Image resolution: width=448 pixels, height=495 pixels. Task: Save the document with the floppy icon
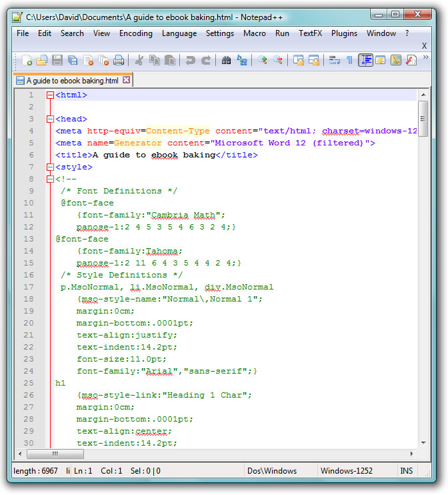tap(57, 61)
